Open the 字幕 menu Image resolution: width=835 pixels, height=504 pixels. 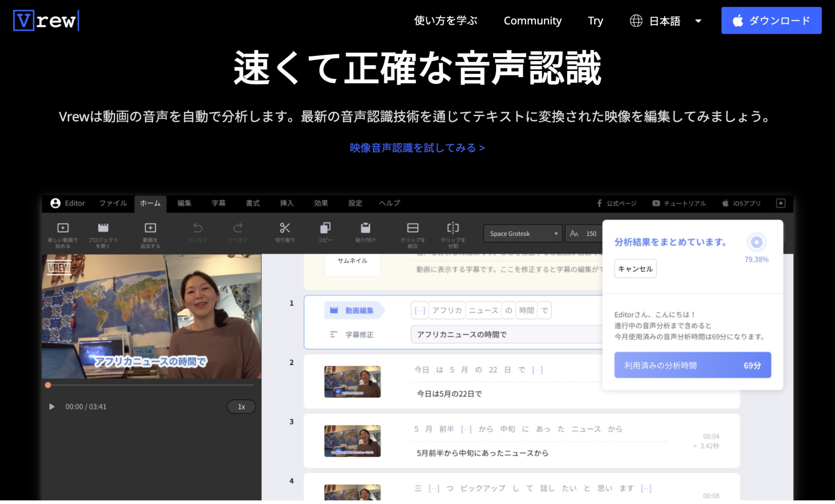point(218,203)
